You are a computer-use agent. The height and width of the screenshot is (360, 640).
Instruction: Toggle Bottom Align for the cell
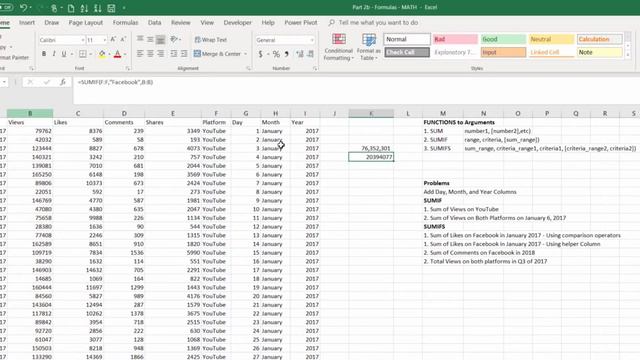pyautogui.click(x=160, y=39)
